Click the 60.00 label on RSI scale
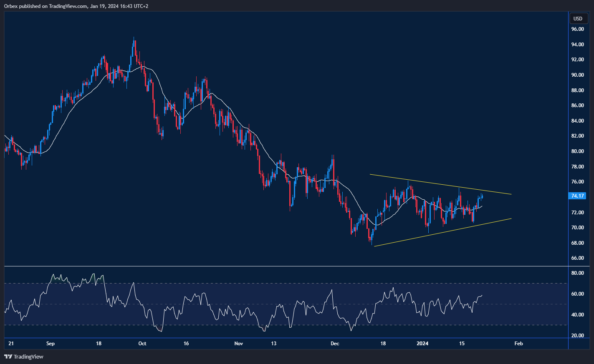 pos(578,294)
